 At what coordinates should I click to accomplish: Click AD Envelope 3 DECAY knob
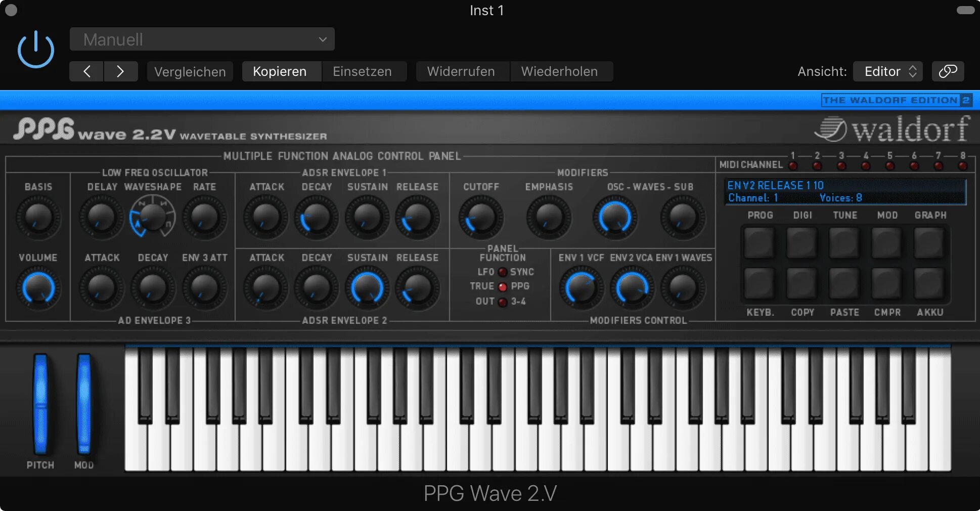(153, 288)
